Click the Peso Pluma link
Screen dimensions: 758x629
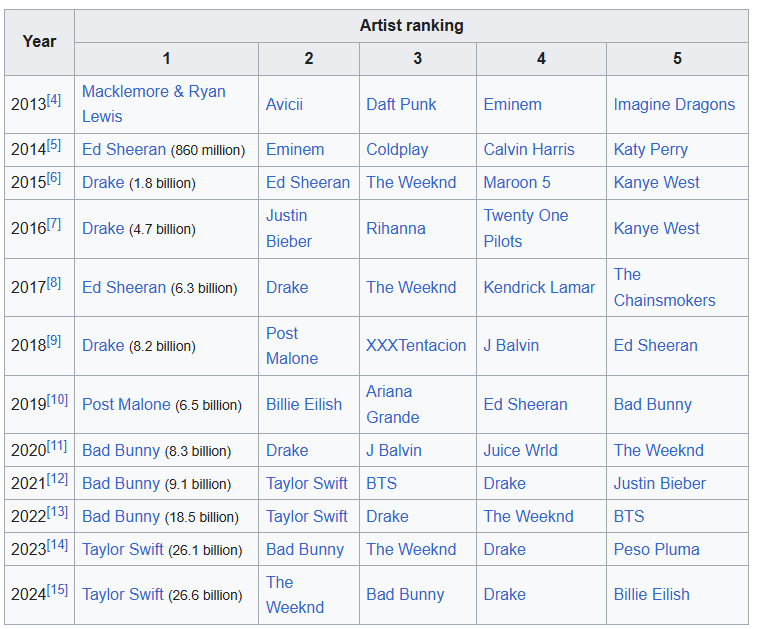tap(656, 549)
